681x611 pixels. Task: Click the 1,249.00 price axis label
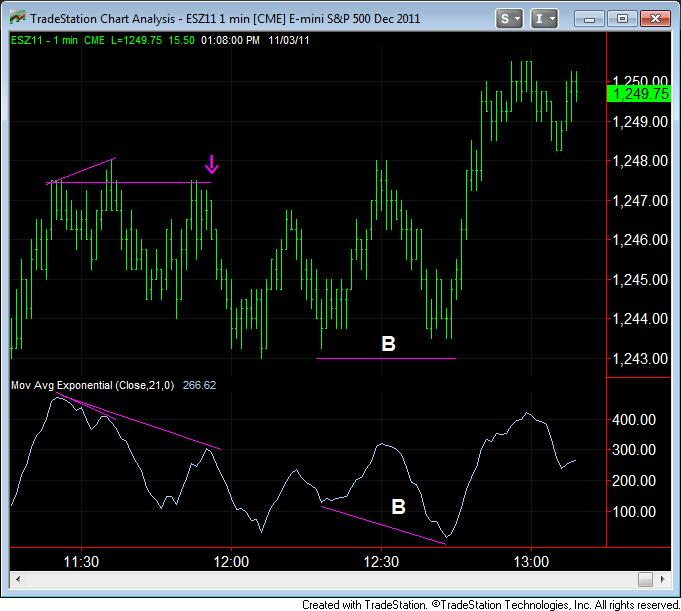pyautogui.click(x=640, y=122)
